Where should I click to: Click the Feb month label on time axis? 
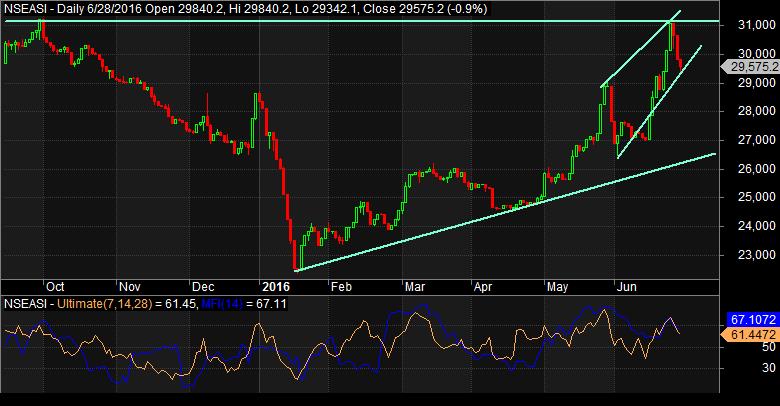click(x=341, y=287)
